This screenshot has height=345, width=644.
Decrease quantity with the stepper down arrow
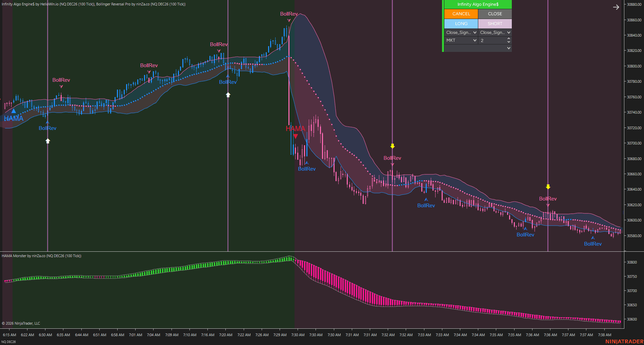point(509,42)
